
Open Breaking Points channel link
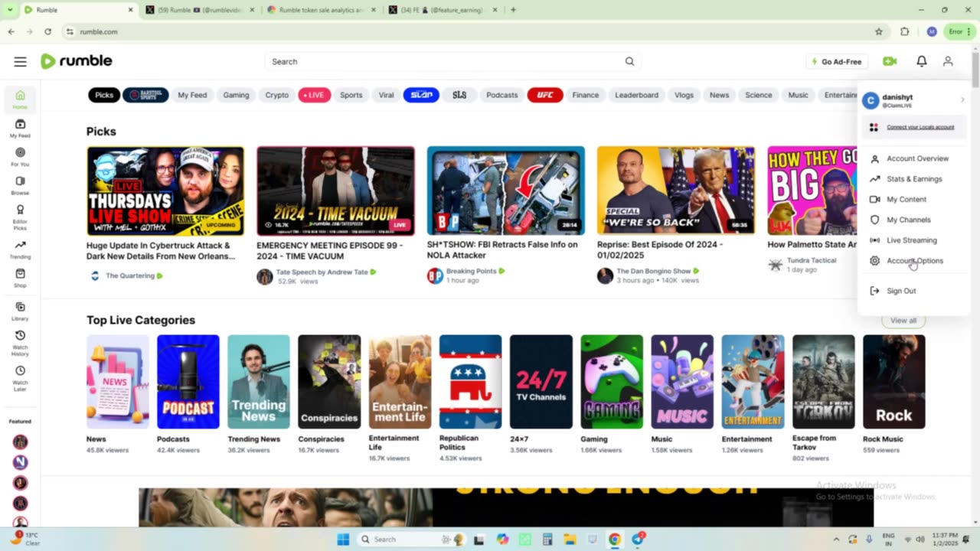coord(472,271)
